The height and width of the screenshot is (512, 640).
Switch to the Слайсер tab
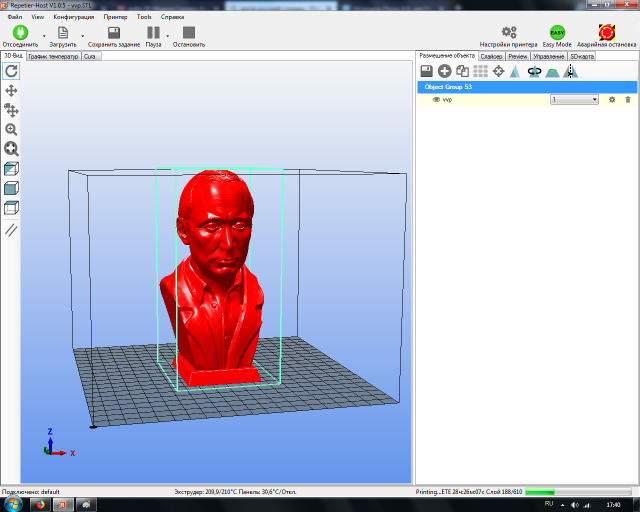click(x=491, y=56)
